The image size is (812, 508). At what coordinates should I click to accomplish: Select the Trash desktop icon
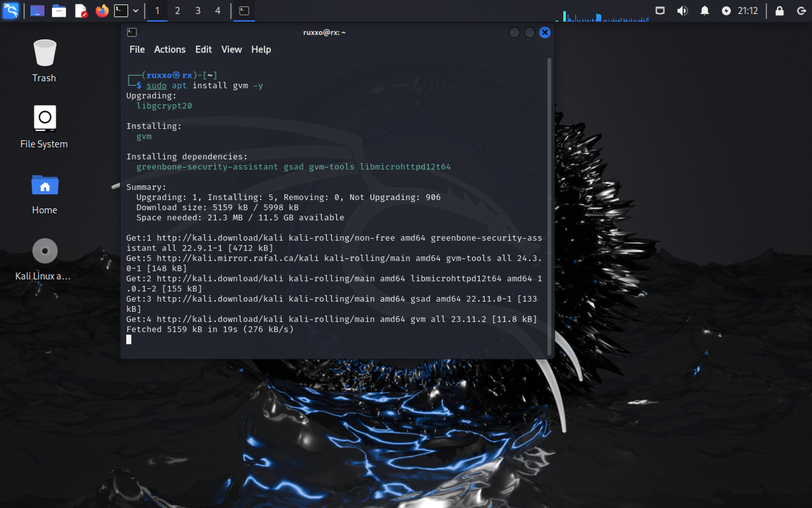(44, 60)
